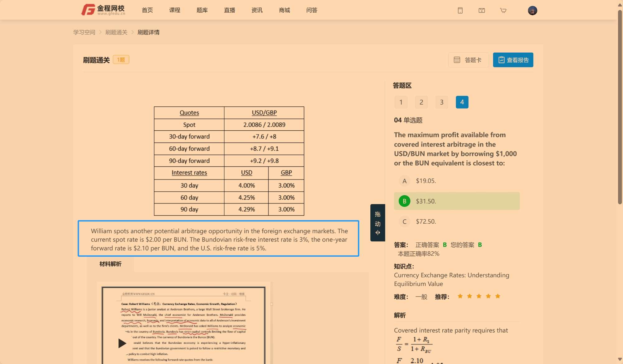Click the 金程网校 logo
The width and height of the screenshot is (623, 364).
pyautogui.click(x=103, y=10)
